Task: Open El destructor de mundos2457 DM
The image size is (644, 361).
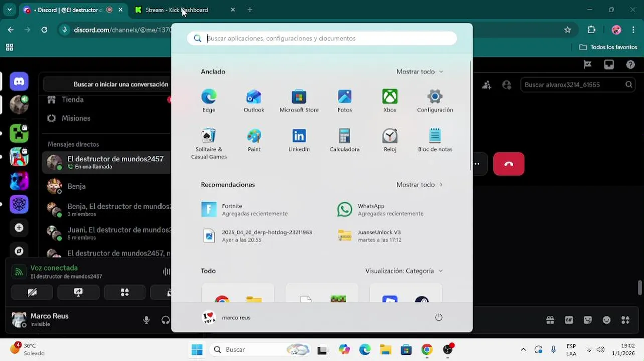Action: 107,162
